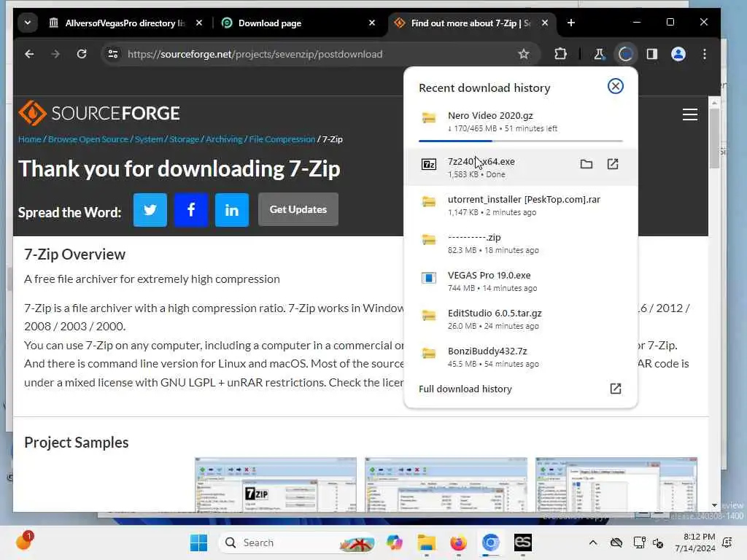Show 7z2401-x64.exe in folder
747x560 pixels.
point(586,164)
